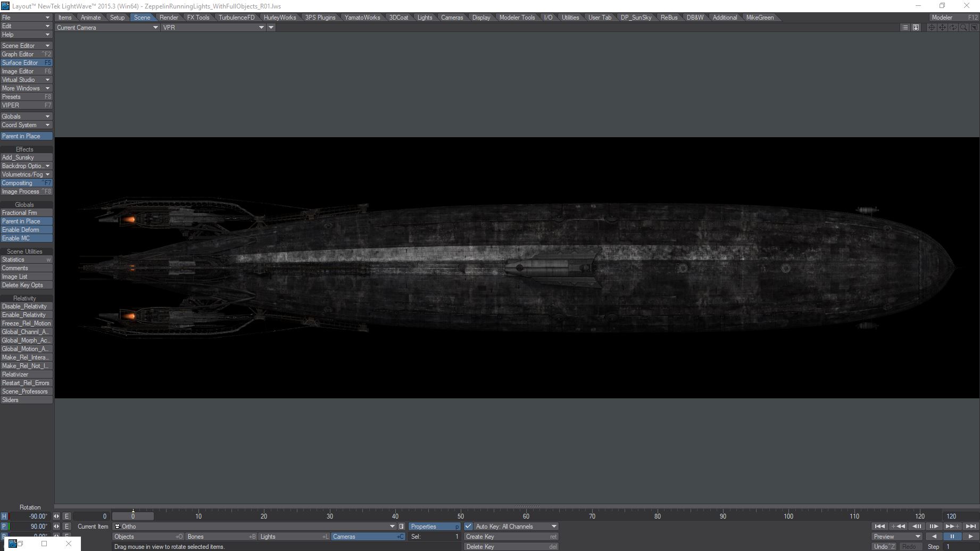980x551 pixels.
Task: Pause playback with the pause button
Action: [952, 537]
